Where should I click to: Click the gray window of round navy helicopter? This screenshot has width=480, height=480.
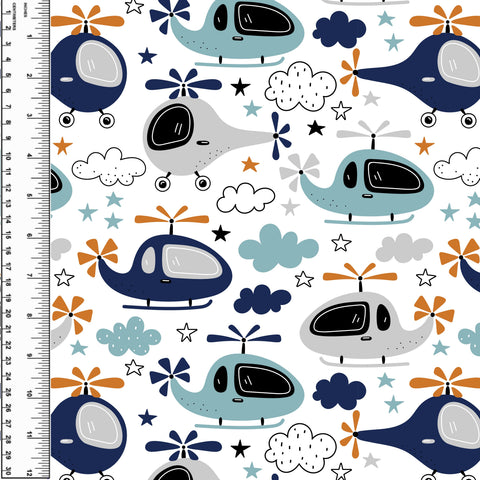click(x=99, y=63)
